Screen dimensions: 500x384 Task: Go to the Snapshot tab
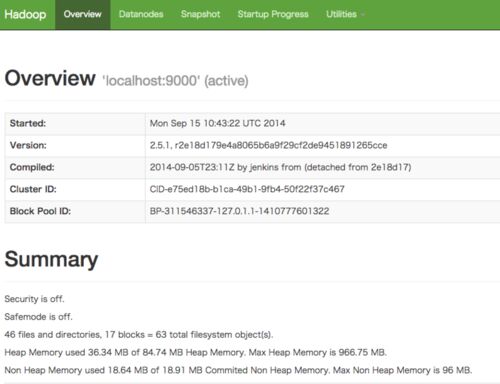(200, 14)
